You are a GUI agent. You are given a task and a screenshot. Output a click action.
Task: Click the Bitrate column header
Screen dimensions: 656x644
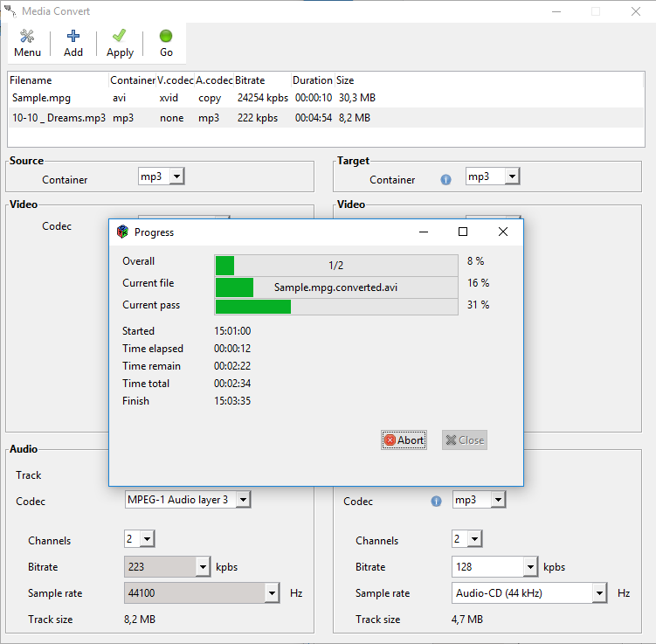[x=262, y=80]
